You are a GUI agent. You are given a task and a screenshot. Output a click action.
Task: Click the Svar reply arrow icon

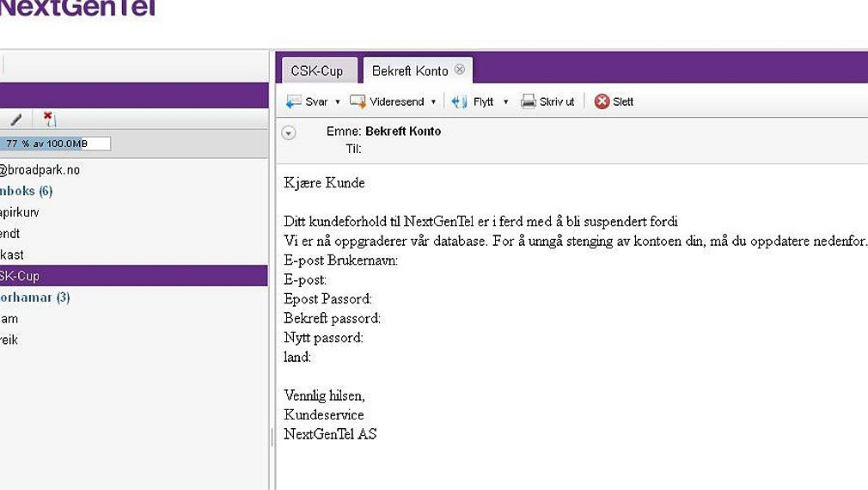[293, 101]
